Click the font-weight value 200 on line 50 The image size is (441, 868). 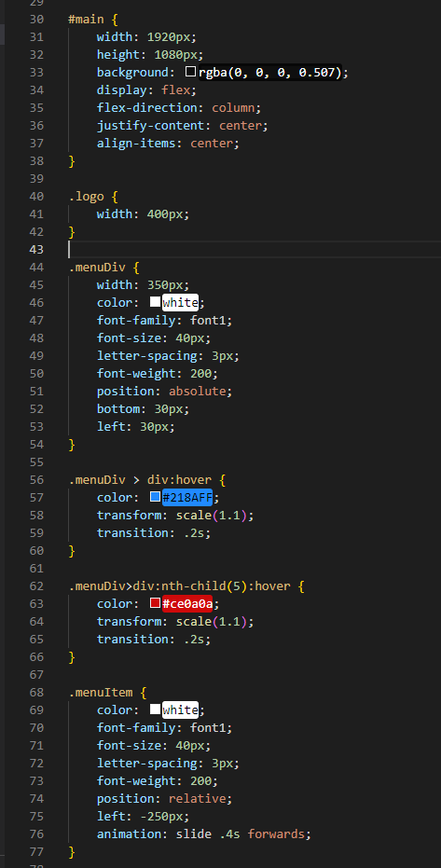(x=200, y=374)
